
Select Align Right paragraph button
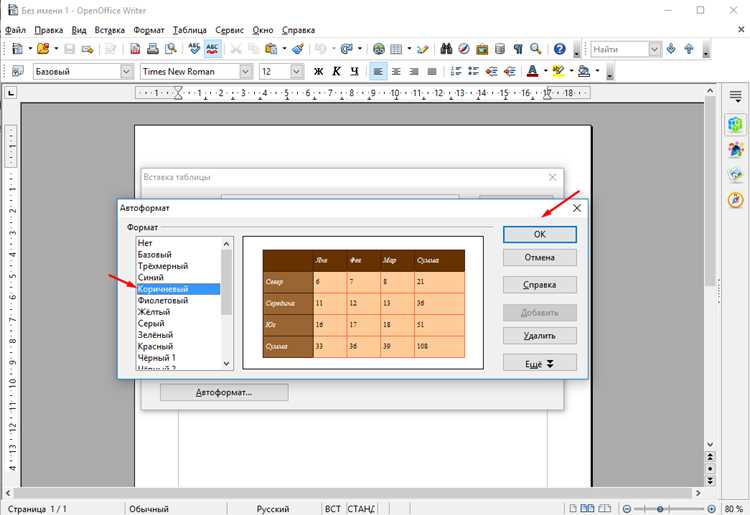tap(414, 71)
